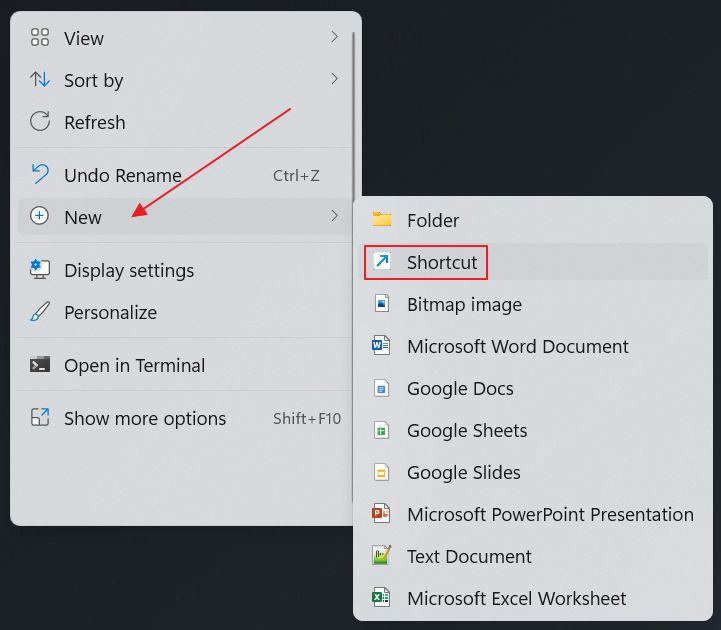Click the View grid icon

click(40, 37)
